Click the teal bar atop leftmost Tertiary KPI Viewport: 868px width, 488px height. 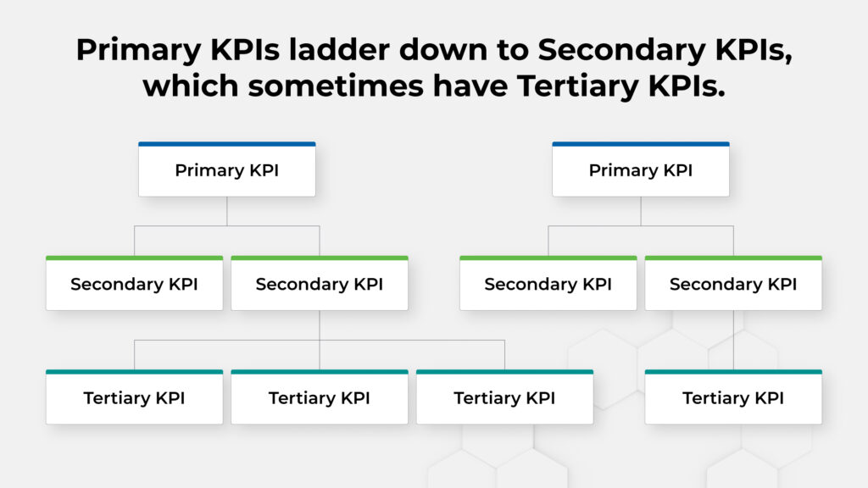coord(135,372)
